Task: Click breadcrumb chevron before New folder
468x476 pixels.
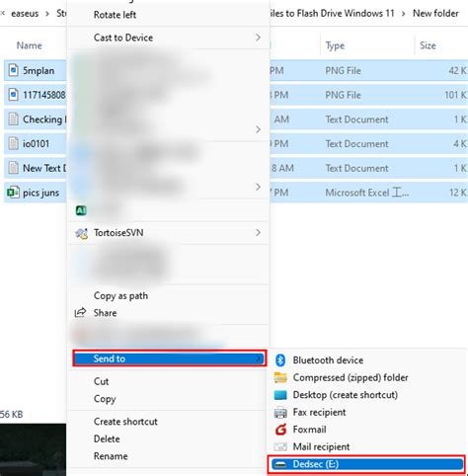Action: [403, 14]
